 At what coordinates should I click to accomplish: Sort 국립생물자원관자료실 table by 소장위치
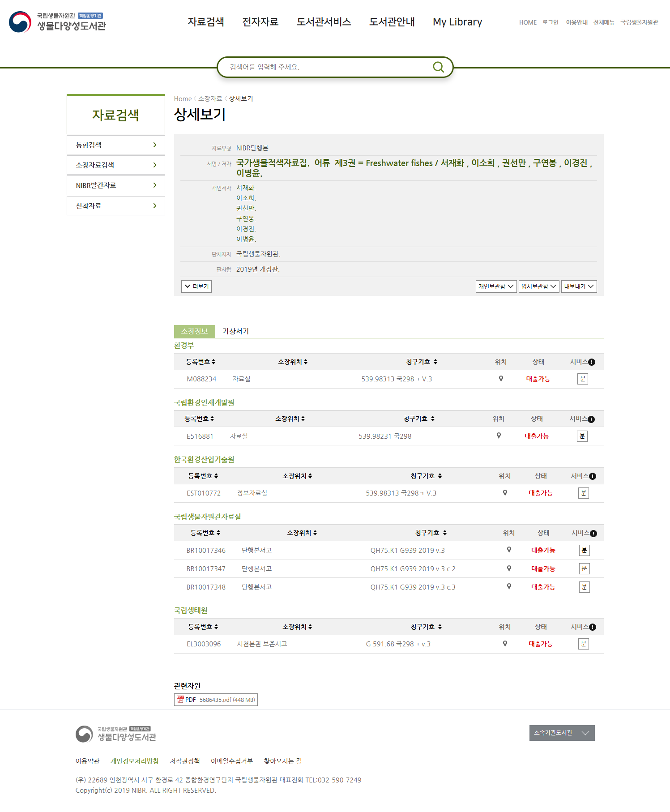[x=302, y=533]
